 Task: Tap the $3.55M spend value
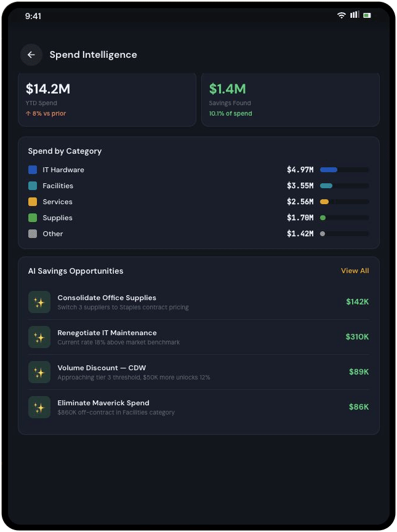(300, 186)
